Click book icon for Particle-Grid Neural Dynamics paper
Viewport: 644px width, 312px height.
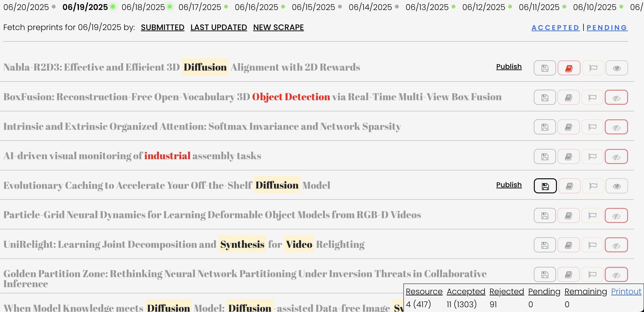click(x=569, y=215)
